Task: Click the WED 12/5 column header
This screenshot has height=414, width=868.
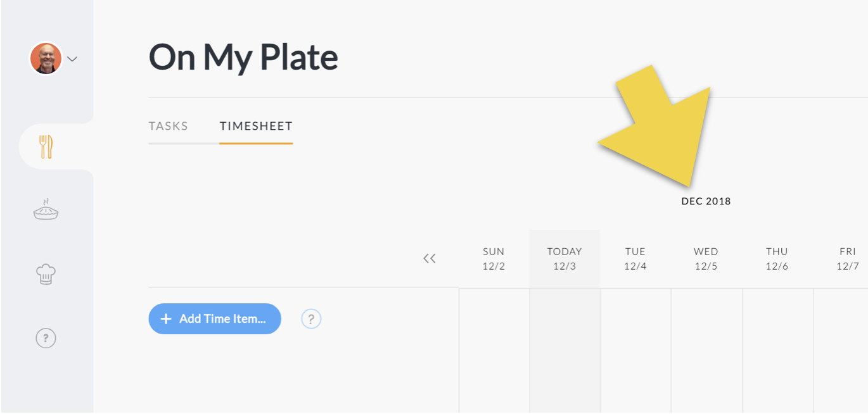Action: click(706, 258)
